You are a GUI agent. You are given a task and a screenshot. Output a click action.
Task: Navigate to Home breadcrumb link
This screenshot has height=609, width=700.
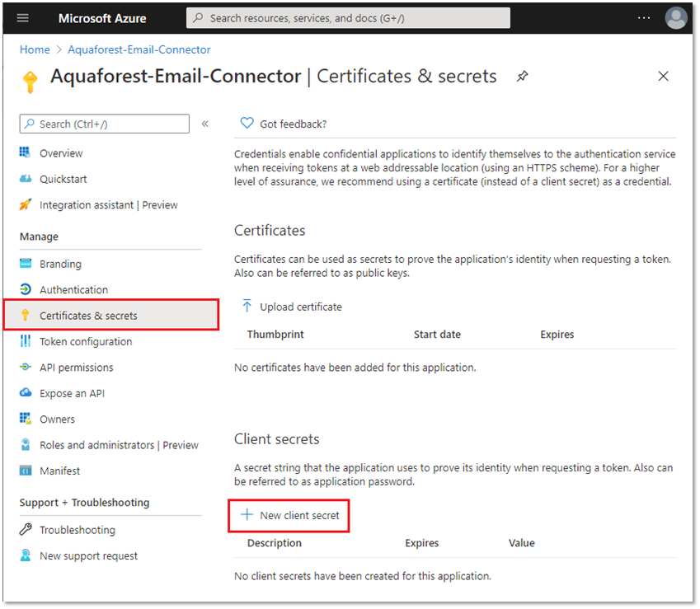(x=35, y=49)
